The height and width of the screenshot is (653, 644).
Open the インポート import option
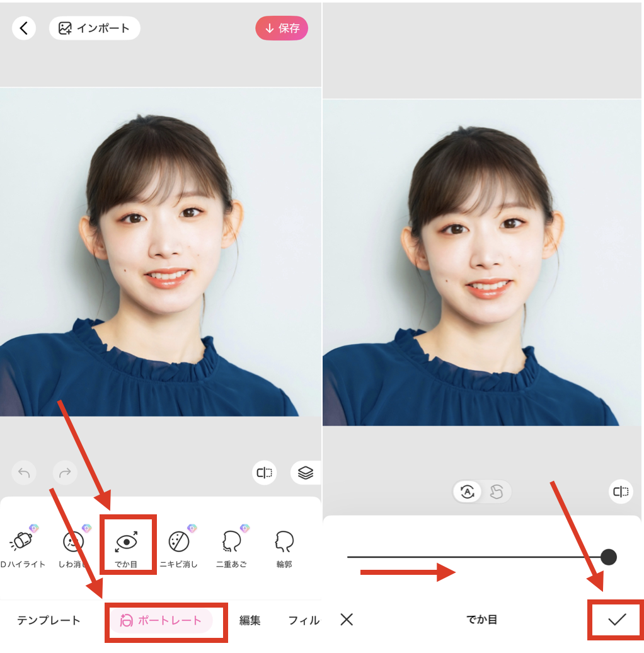[94, 28]
